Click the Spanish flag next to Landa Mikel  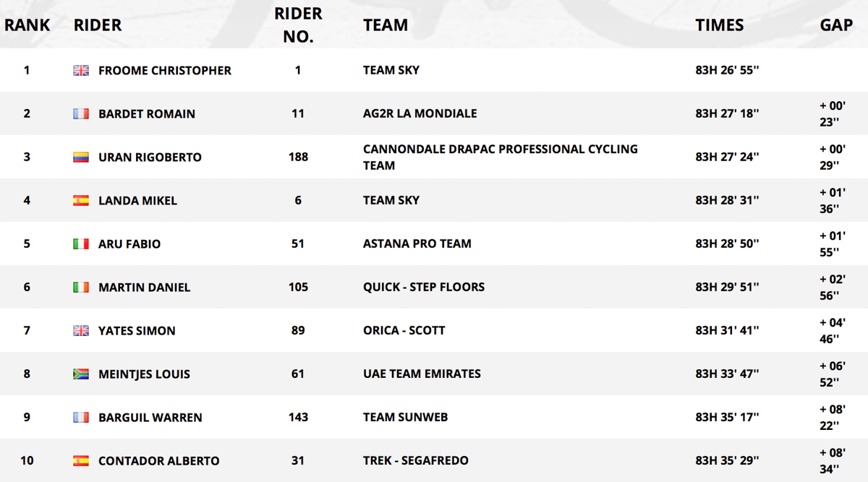pos(81,200)
